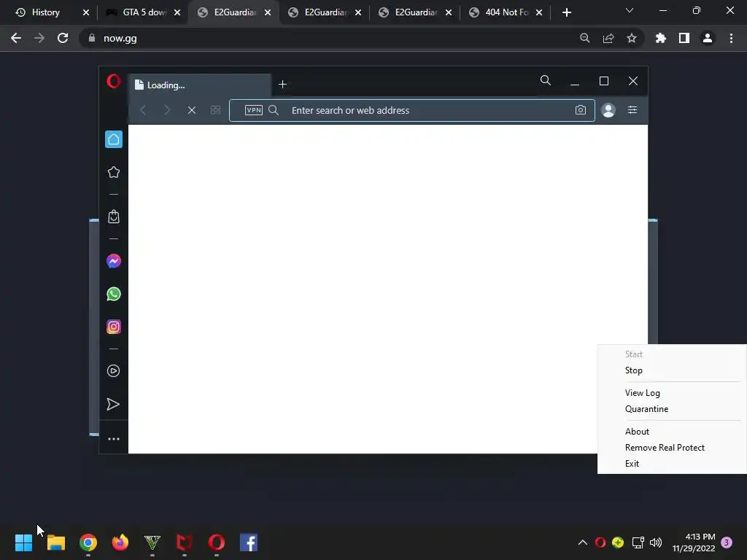
Task: Select the Loading... Opera tab
Action: pos(200,85)
